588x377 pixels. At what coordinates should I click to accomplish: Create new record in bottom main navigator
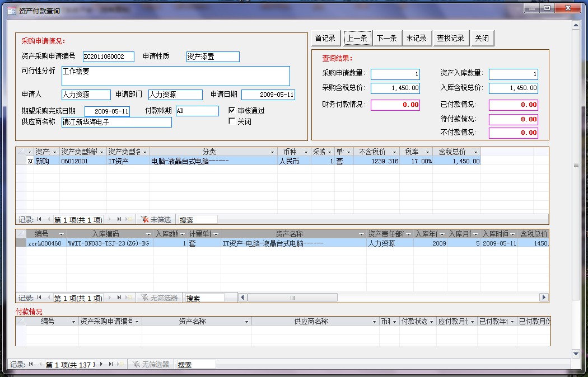[120, 364]
